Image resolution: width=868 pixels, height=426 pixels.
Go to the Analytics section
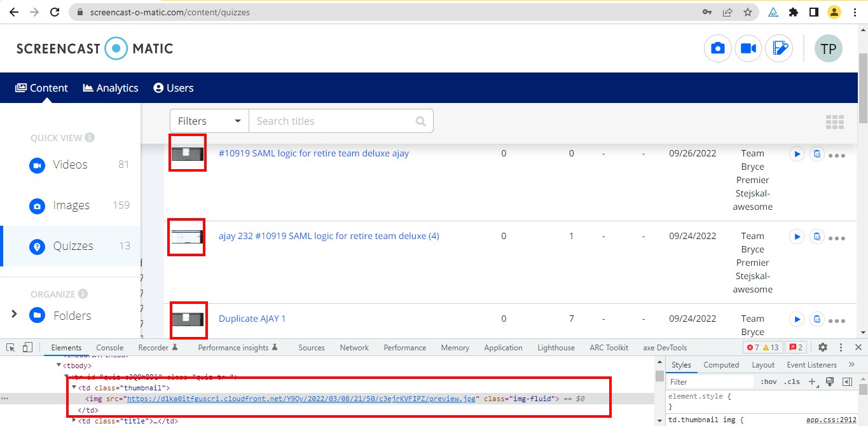tap(110, 88)
